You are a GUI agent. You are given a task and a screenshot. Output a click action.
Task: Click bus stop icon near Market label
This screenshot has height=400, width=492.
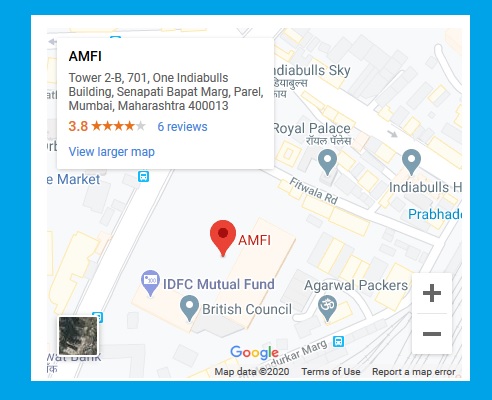[144, 176]
